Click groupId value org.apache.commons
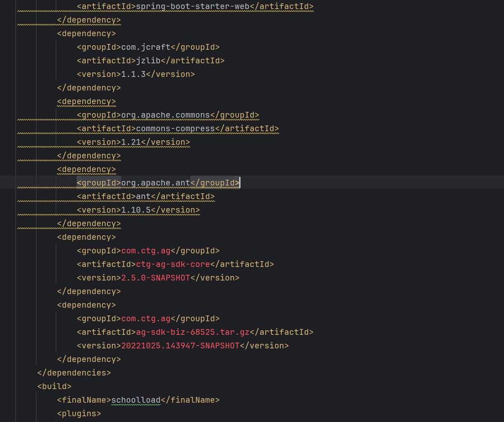The width and height of the screenshot is (504, 422). click(166, 115)
